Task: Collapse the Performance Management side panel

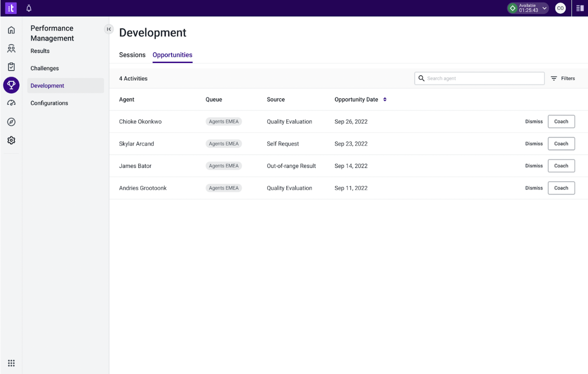Action: 108,29
